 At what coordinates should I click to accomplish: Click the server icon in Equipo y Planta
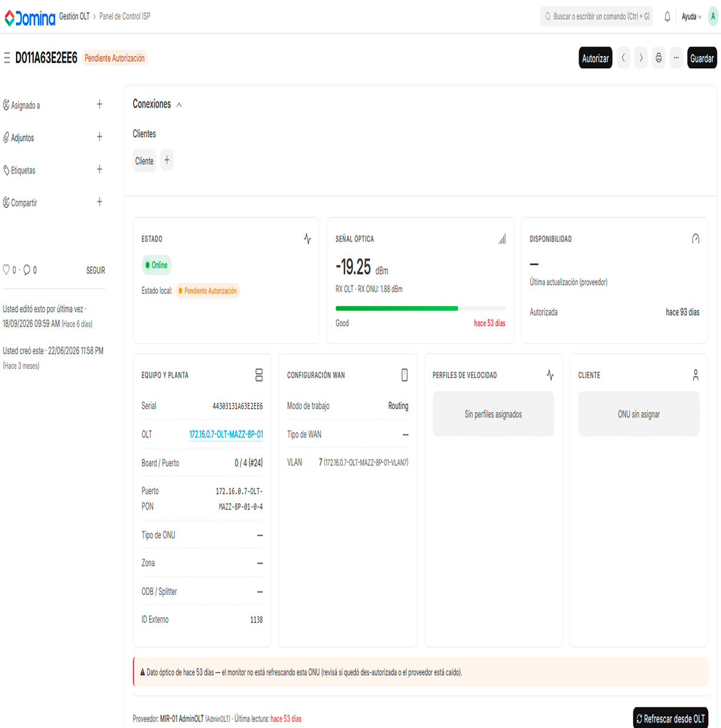click(259, 375)
